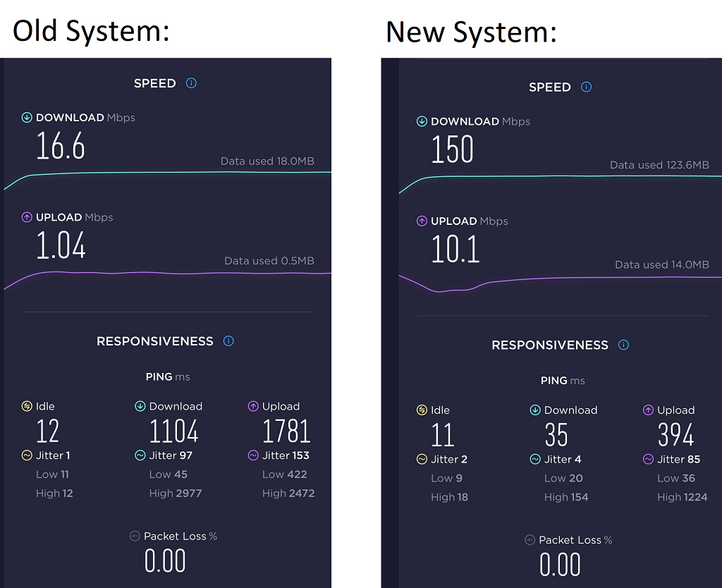This screenshot has height=588, width=722.
Task: Open the RESPONSIVENESS info icon on New System
Action: tap(623, 345)
